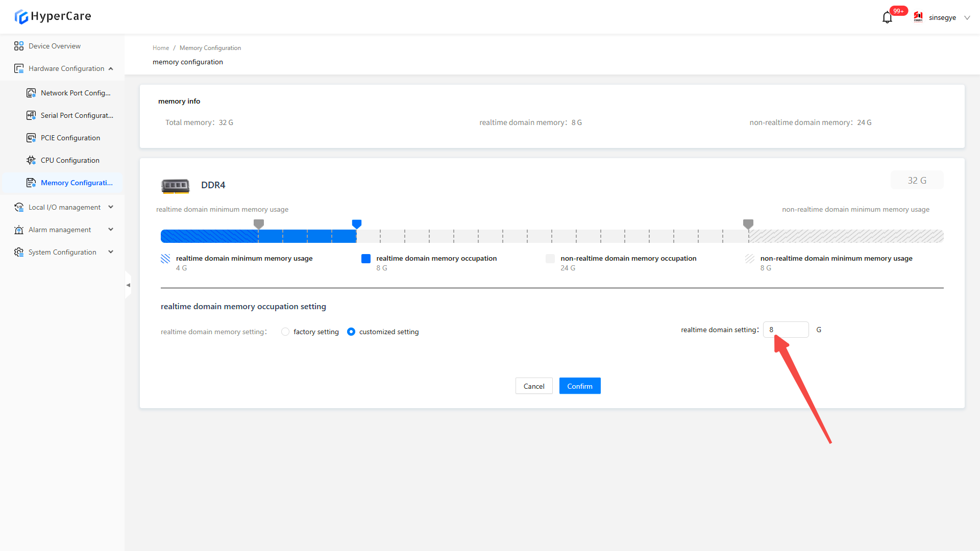
Task: Open Device Overview via its grid icon
Action: tap(19, 46)
